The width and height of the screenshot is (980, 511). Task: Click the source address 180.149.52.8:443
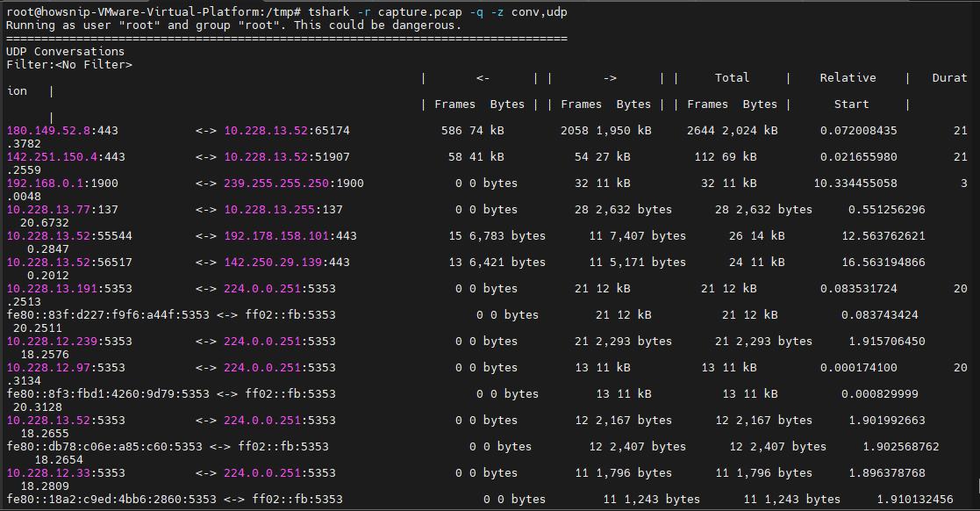(62, 131)
